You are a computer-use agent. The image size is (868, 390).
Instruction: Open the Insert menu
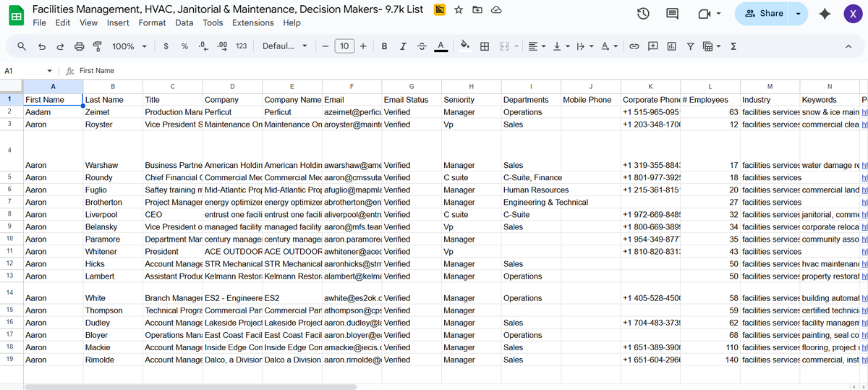[118, 22]
